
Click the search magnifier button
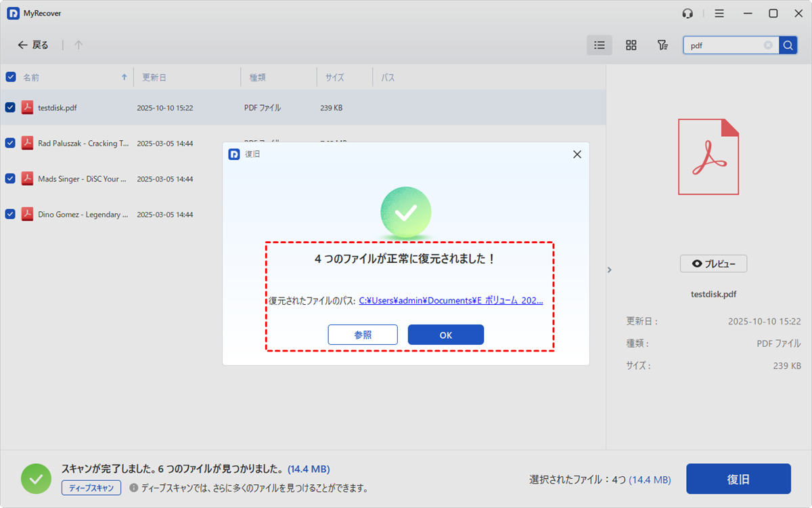788,45
